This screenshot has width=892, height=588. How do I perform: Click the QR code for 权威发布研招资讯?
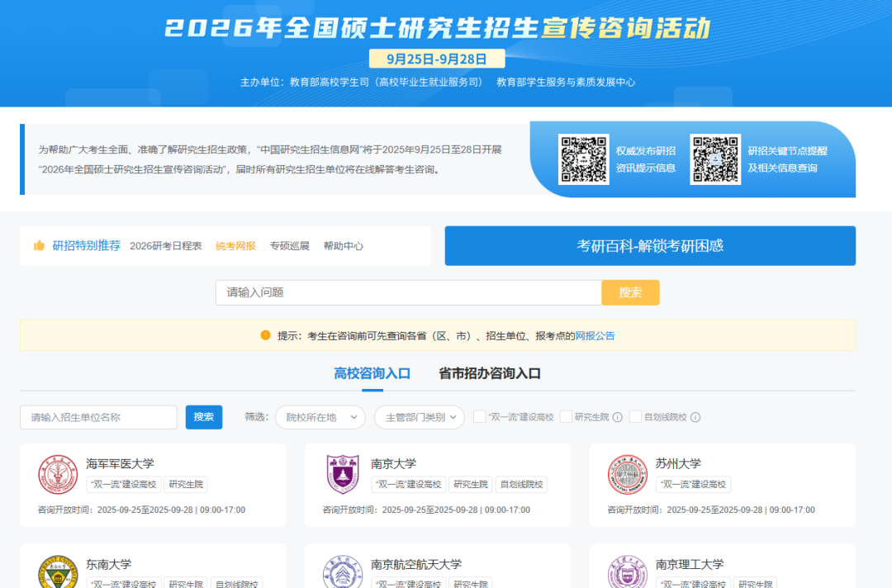(x=584, y=159)
